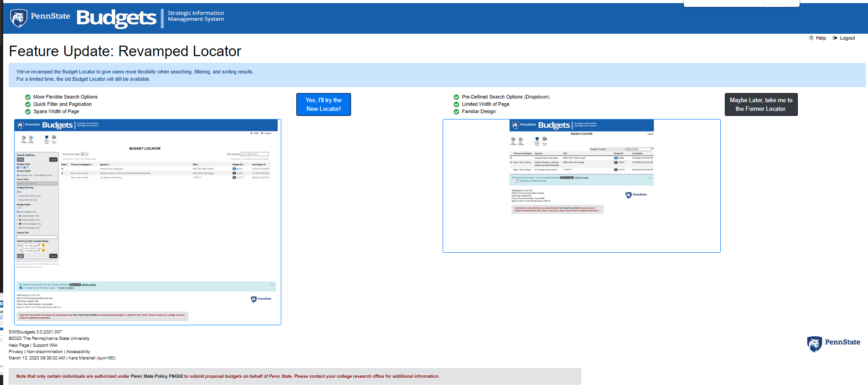Viewport: 868px width, 385px height.
Task: Click the PennState logo in the footer
Action: [x=833, y=343]
